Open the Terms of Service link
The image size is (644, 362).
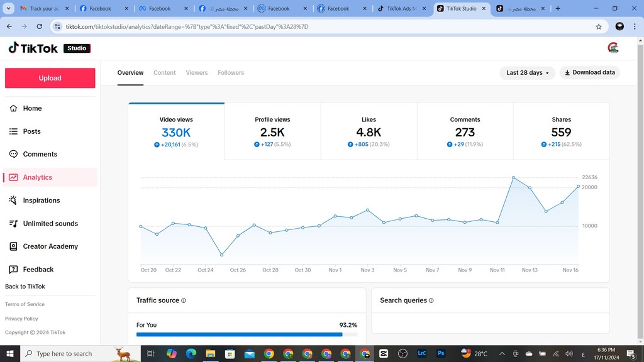[25, 304]
